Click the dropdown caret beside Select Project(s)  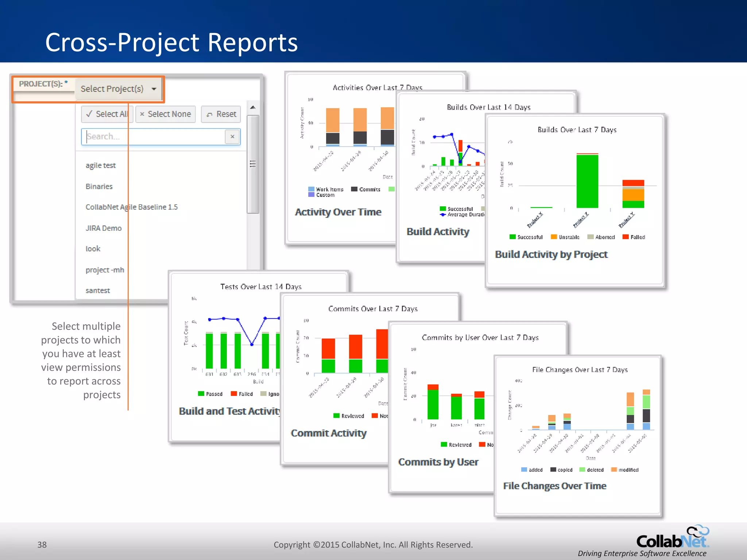[x=154, y=89]
